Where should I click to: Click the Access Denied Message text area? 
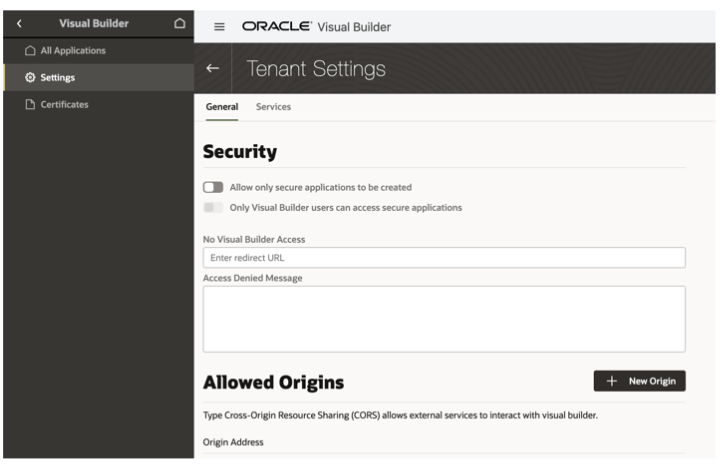[444, 319]
